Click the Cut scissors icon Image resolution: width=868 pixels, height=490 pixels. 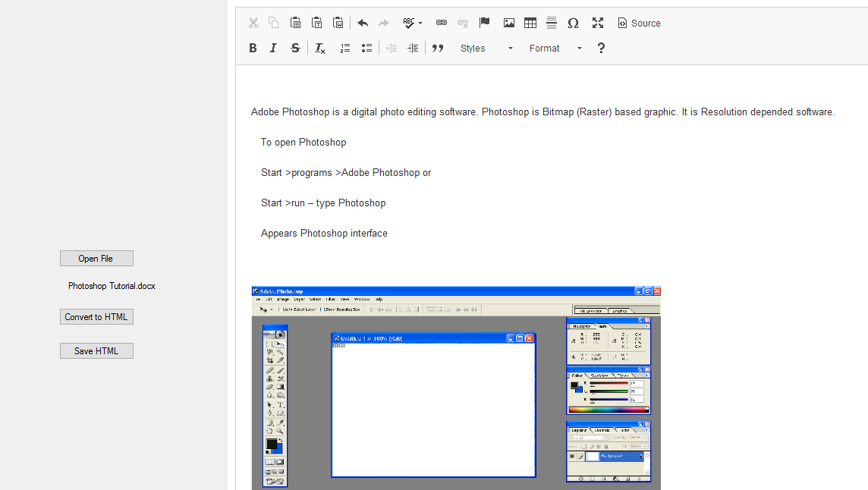(253, 23)
